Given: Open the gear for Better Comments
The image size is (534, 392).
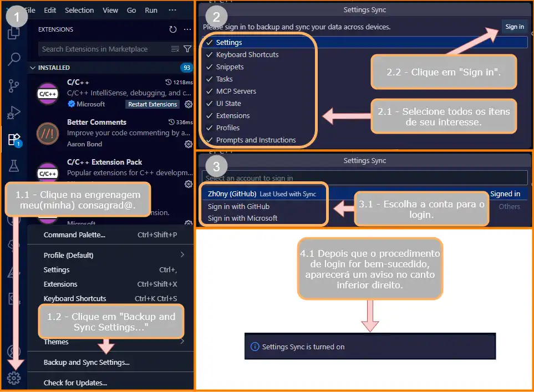Looking at the screenshot, I should [x=189, y=144].
